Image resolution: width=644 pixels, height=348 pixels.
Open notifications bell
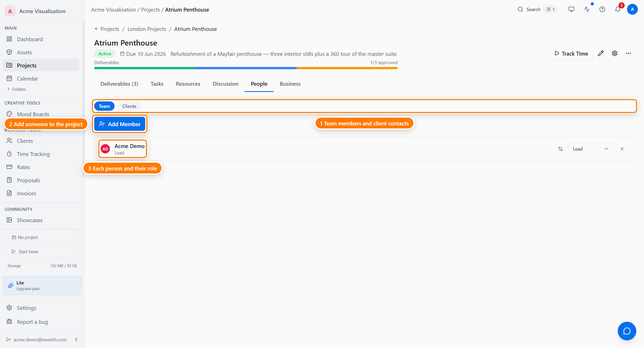(x=618, y=10)
